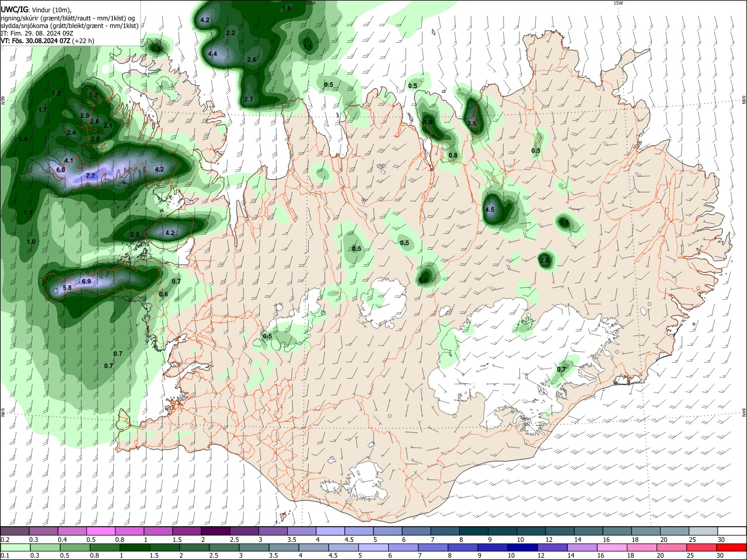
Task: Click the 0.8 precipitation value on the map
Action: (453, 155)
